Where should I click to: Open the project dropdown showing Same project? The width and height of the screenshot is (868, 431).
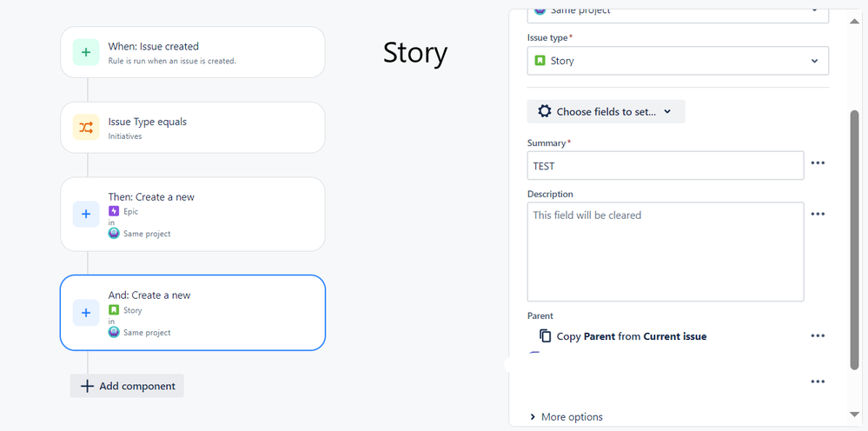coord(678,11)
